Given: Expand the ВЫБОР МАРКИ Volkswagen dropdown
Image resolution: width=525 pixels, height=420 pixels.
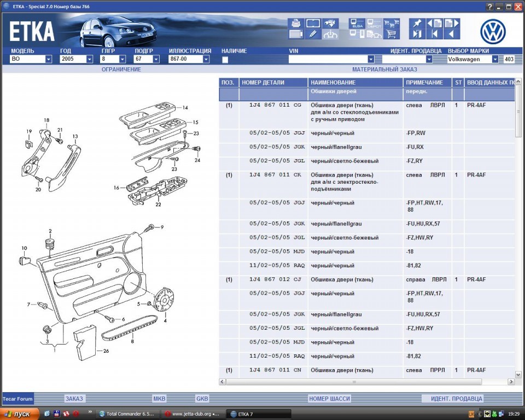Looking at the screenshot, I should [495, 59].
